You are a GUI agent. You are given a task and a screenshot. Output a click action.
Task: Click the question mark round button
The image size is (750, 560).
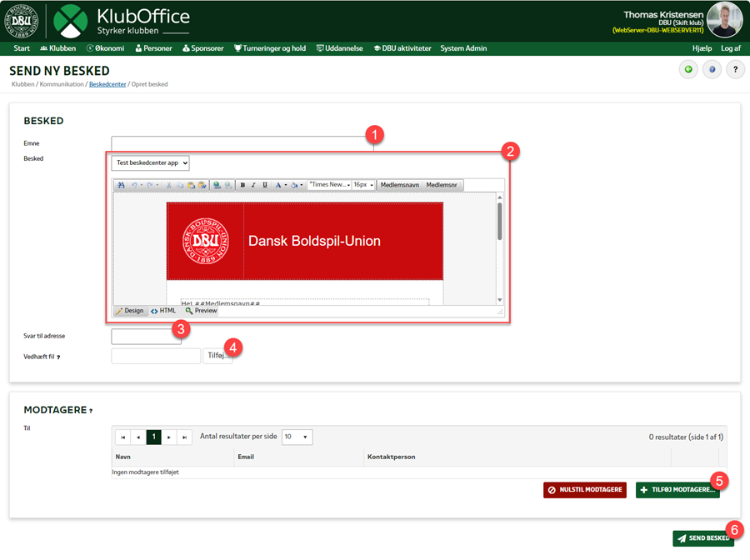pyautogui.click(x=735, y=70)
